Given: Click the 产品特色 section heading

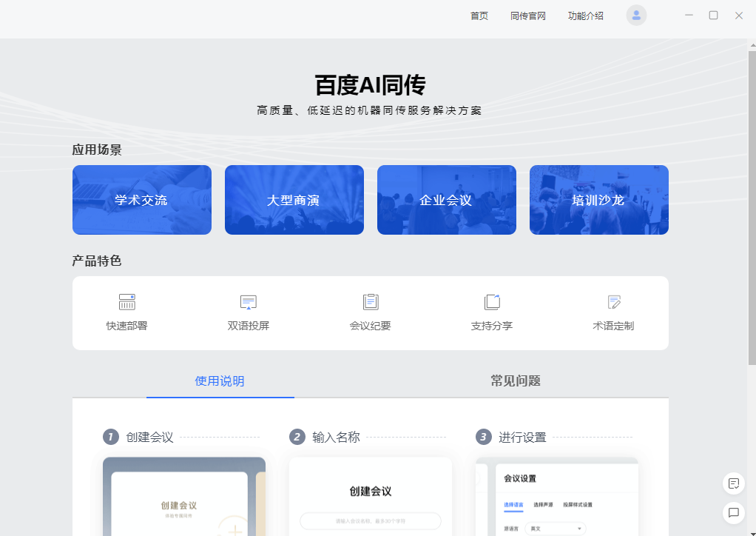Looking at the screenshot, I should (x=96, y=261).
